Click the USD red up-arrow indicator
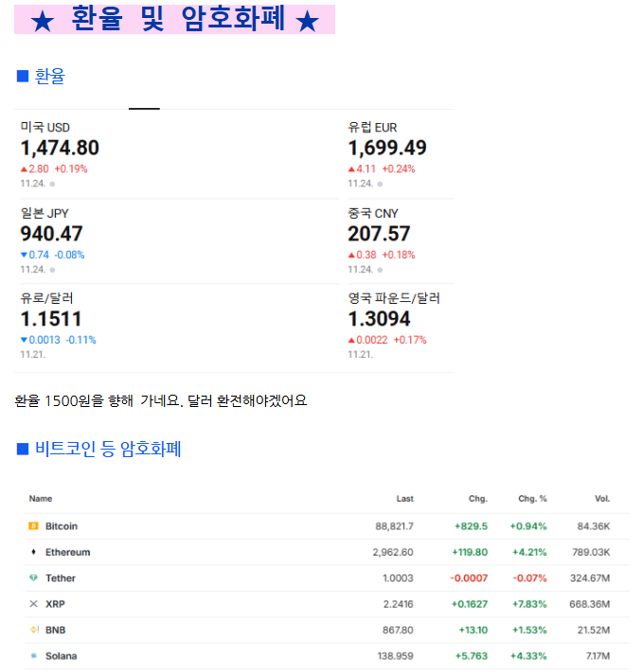The height and width of the screenshot is (672, 643). click(24, 169)
